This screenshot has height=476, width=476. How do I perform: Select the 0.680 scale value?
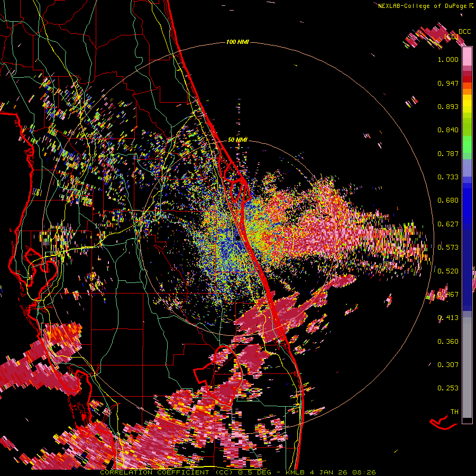pos(448,200)
